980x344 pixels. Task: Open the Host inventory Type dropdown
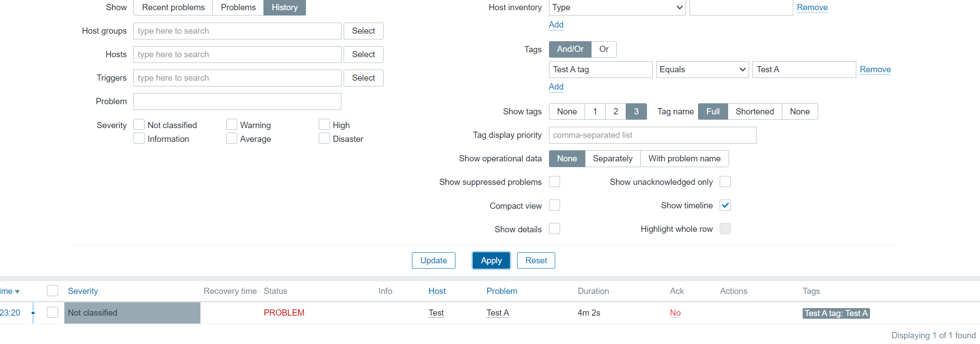pyautogui.click(x=617, y=8)
